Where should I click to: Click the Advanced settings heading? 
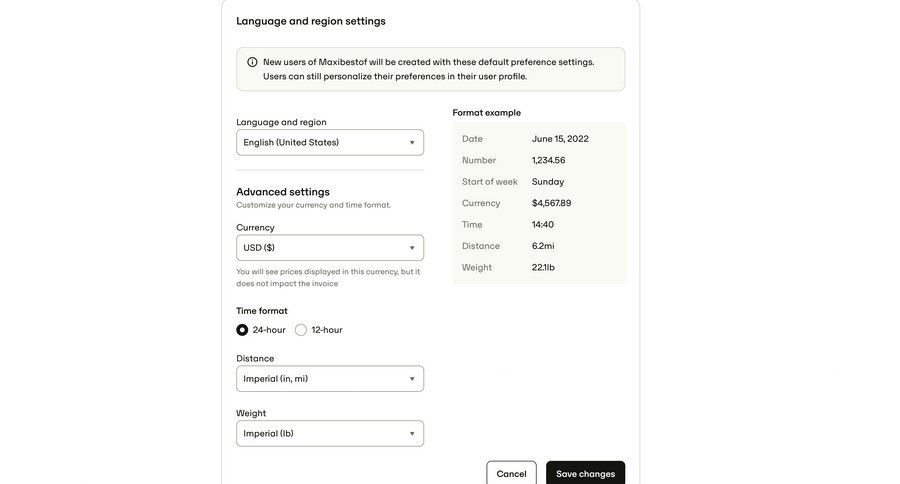coord(283,192)
